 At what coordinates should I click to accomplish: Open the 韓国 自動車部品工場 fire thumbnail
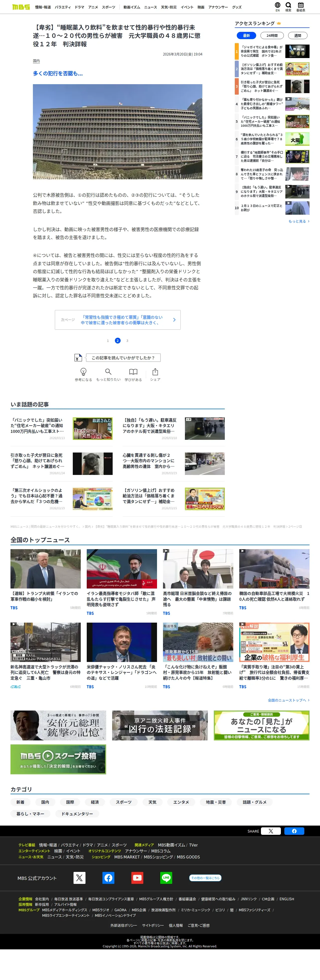click(274, 569)
